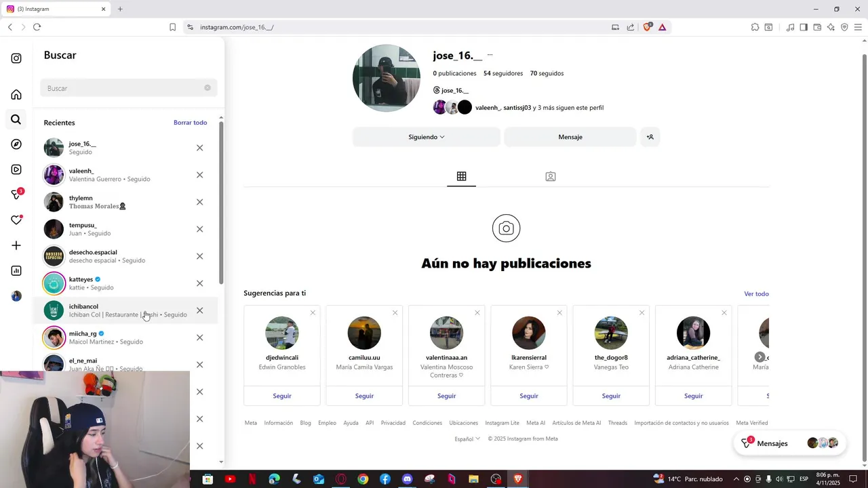Dismiss valentinaaa.an suggestion card
This screenshot has height=488, width=868.
point(477,312)
